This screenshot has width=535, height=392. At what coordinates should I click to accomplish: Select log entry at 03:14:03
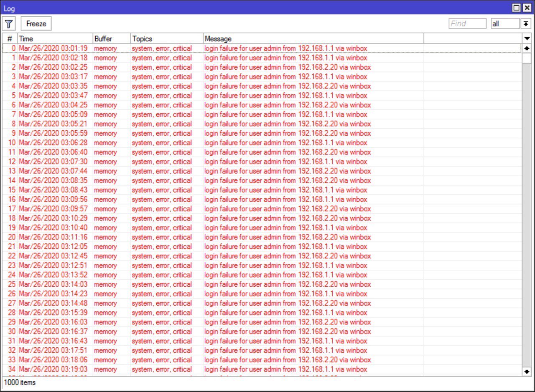262,284
